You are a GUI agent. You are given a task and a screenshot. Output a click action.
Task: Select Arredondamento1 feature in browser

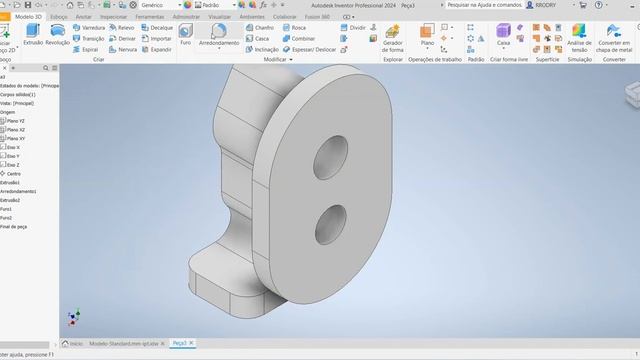click(x=18, y=191)
